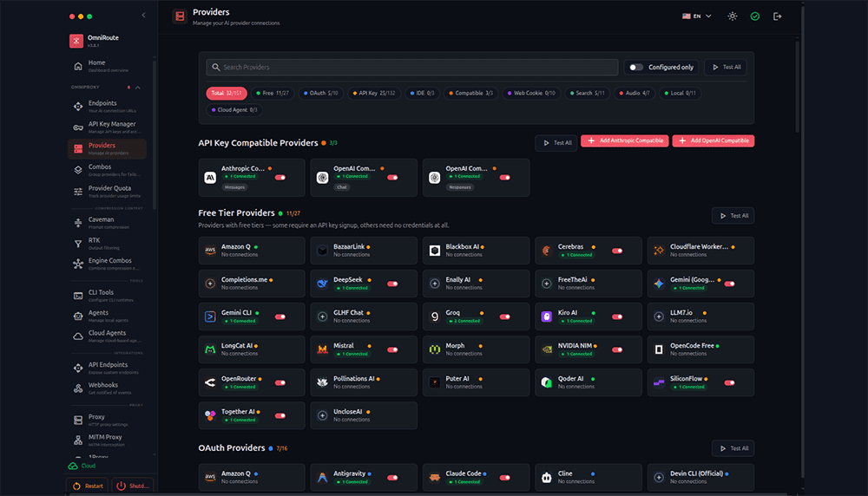The height and width of the screenshot is (496, 868).
Task: Open Combos in the sidebar
Action: point(106,170)
